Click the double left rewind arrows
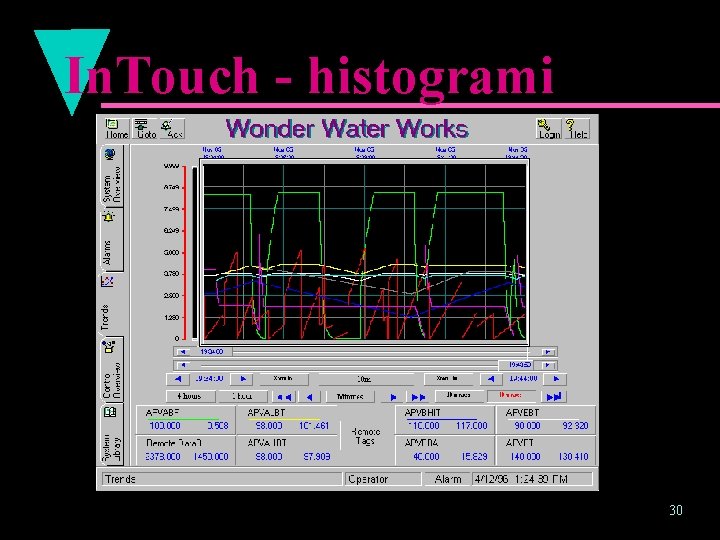The height and width of the screenshot is (540, 720). (x=285, y=396)
